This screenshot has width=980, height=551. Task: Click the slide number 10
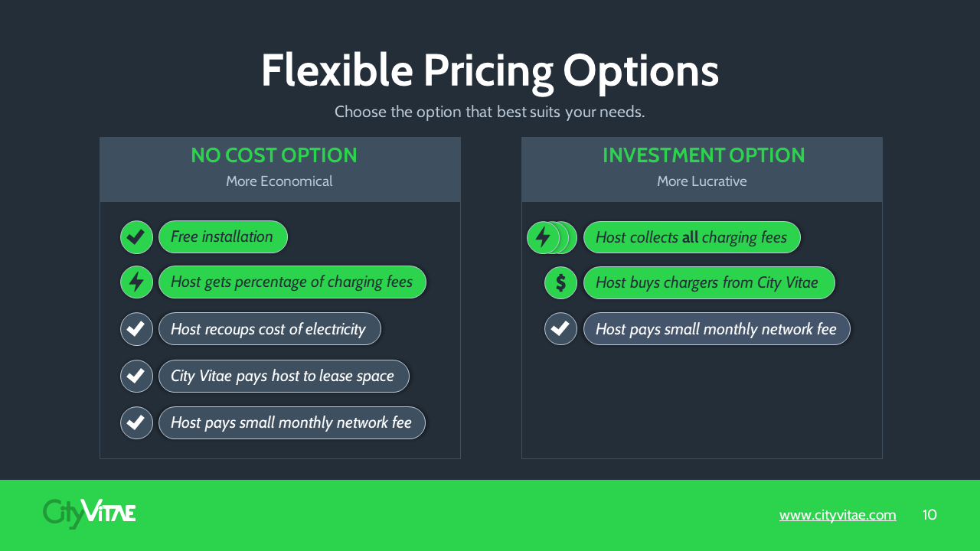(929, 515)
